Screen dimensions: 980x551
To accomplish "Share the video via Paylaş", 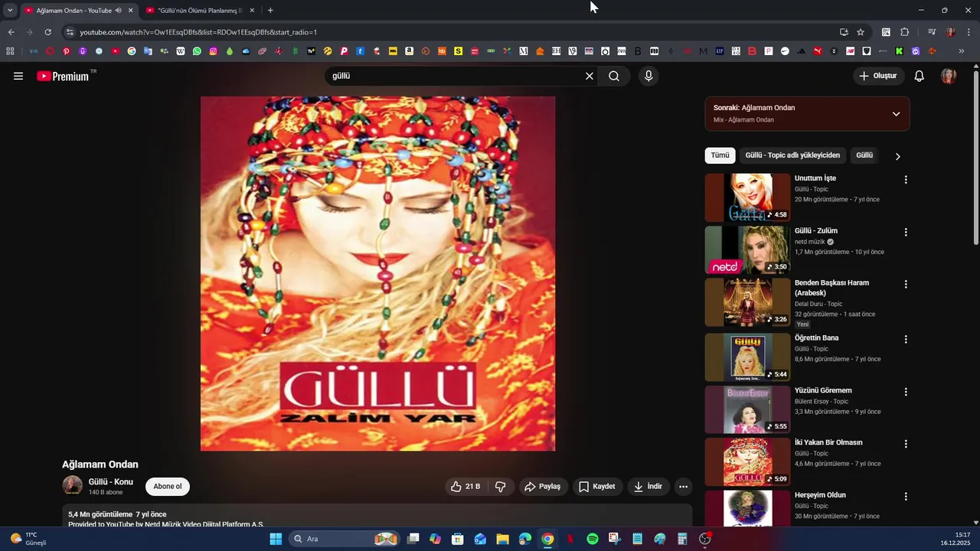I will tap(542, 487).
